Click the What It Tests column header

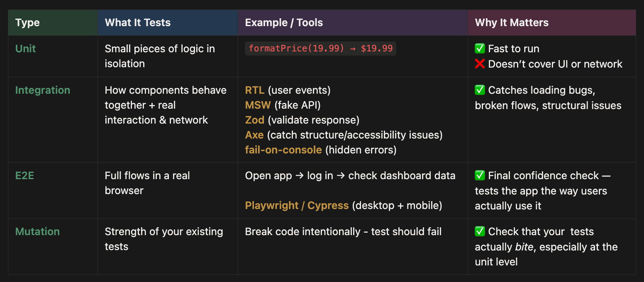pos(137,23)
